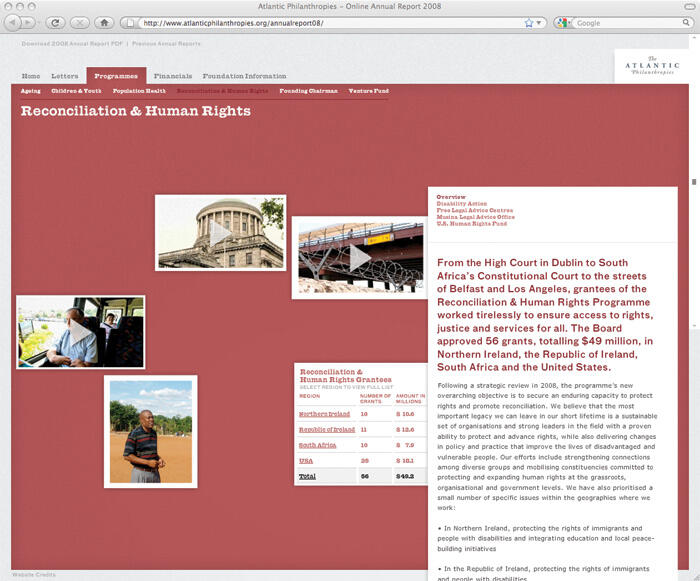Play the High Court dome video
The height and width of the screenshot is (581, 700).
point(221,233)
